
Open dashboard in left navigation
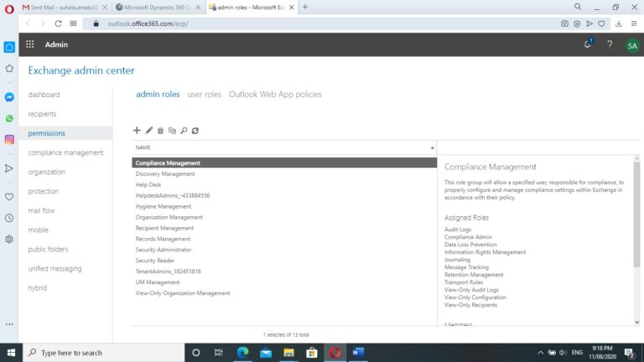click(44, 95)
